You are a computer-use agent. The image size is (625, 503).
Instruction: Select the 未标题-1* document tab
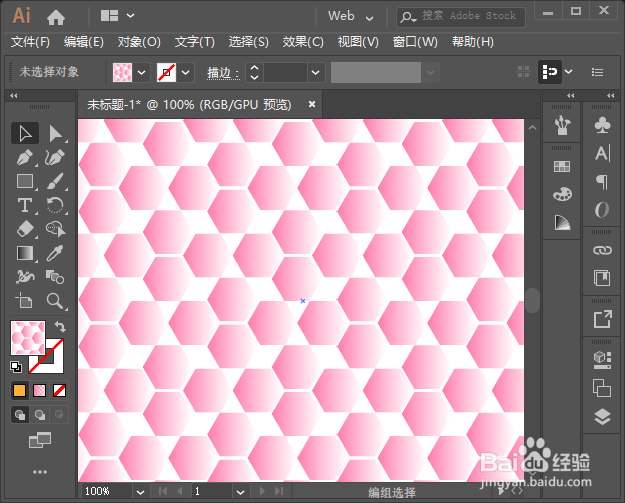click(189, 105)
